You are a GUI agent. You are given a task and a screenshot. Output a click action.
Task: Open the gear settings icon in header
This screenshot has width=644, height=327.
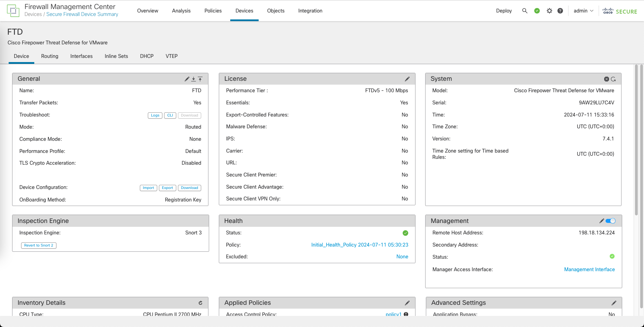tap(549, 11)
